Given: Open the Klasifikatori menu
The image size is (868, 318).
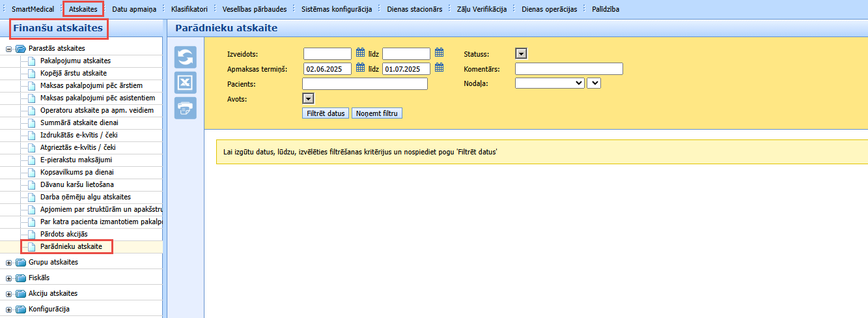Looking at the screenshot, I should [189, 9].
